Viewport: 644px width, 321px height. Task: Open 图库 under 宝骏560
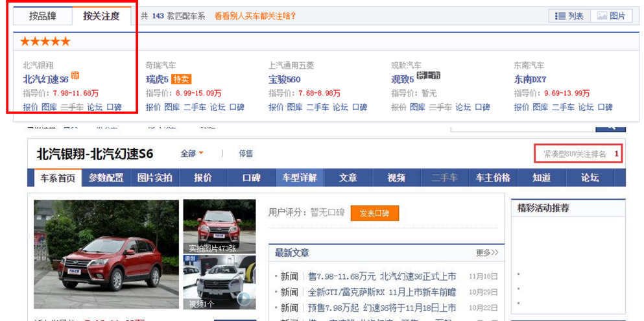[x=295, y=107]
